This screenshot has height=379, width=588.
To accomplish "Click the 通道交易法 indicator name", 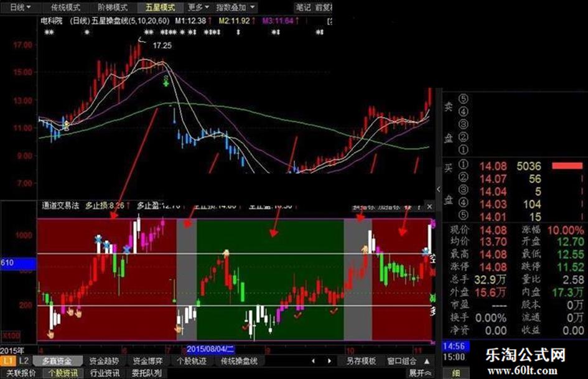I will [60, 205].
